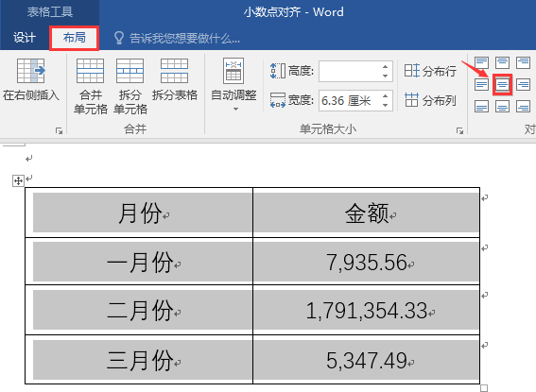Select align top right icon
The width and height of the screenshot is (536, 392).
523,63
